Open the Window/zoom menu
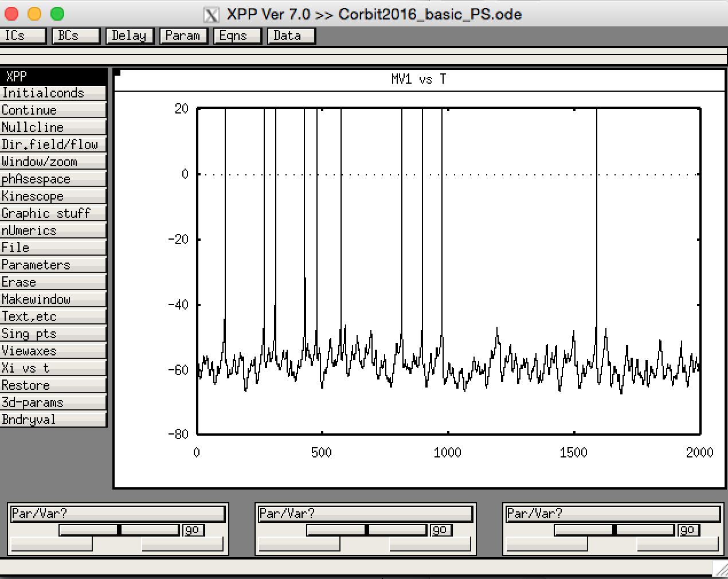The width and height of the screenshot is (728, 579). 53,162
